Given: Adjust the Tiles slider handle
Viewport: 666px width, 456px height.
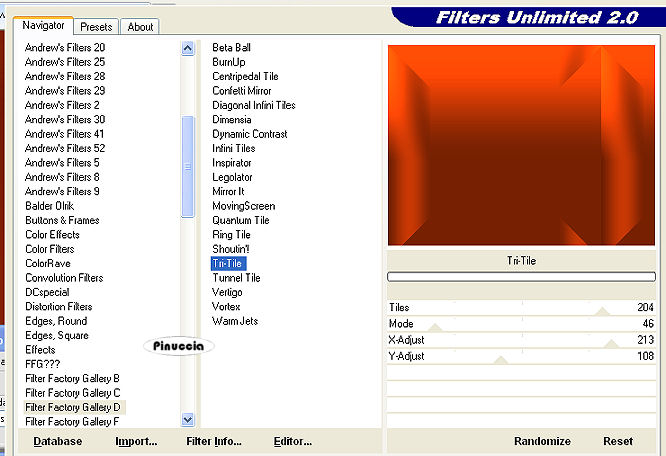Looking at the screenshot, I should [x=602, y=312].
